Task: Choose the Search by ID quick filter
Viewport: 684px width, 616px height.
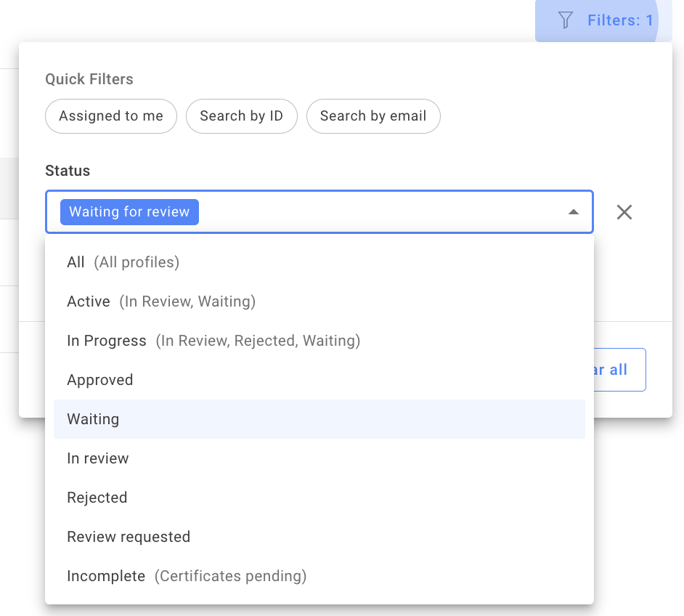Action: coord(242,115)
